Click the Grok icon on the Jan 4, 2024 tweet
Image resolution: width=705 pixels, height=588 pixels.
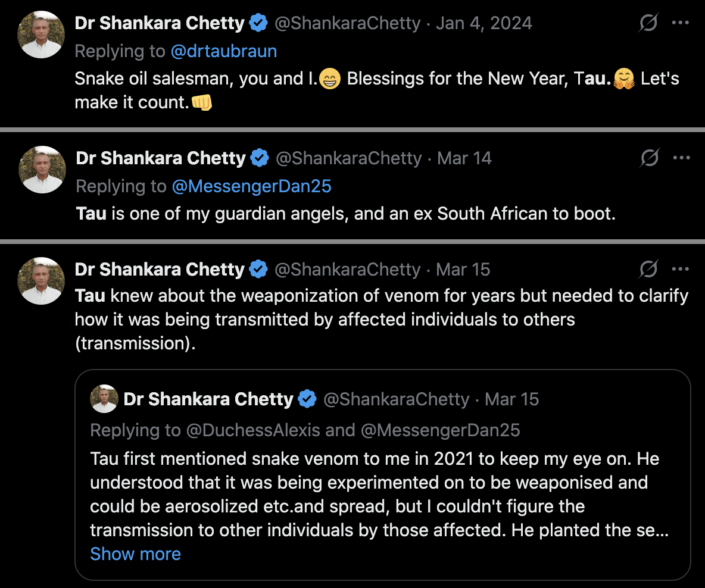(x=648, y=23)
